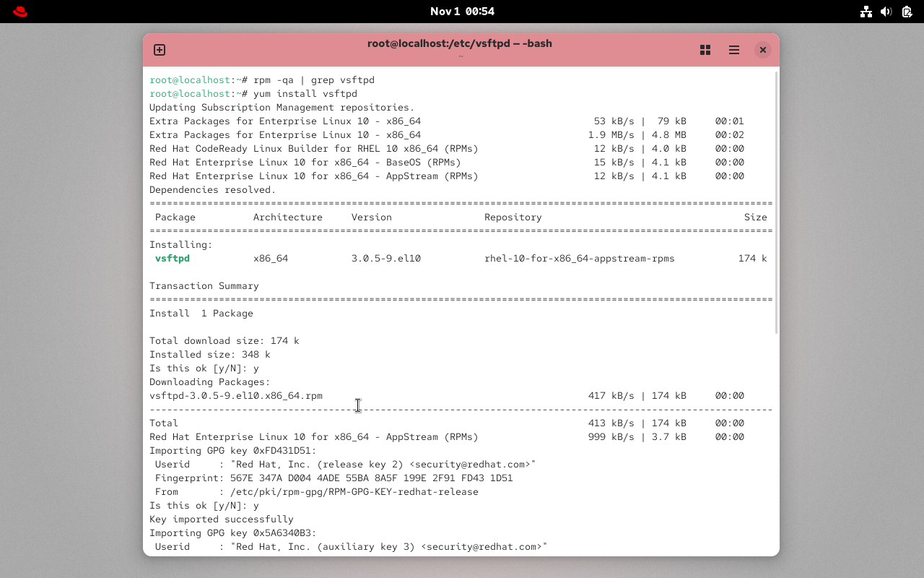Click the vsftpd-3.0.5-9.el10.x86_64.rpm filename
Screen dimensions: 924x578
click(x=236, y=395)
